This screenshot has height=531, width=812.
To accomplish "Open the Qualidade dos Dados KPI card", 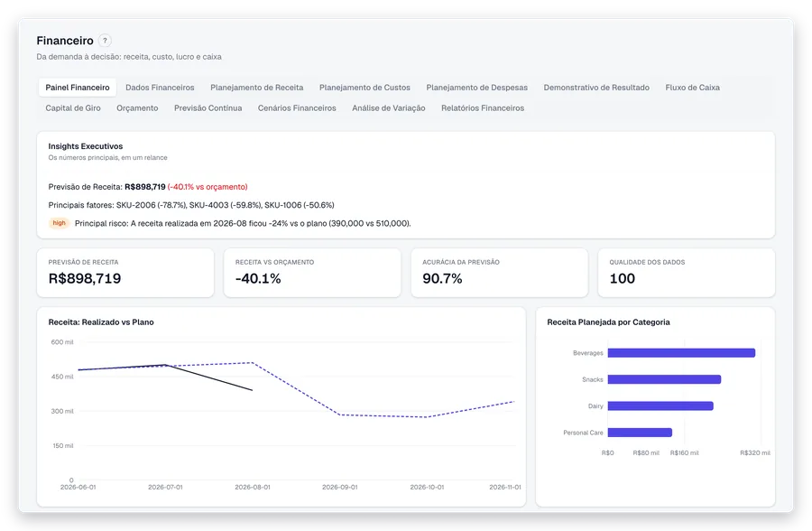I will tap(687, 273).
